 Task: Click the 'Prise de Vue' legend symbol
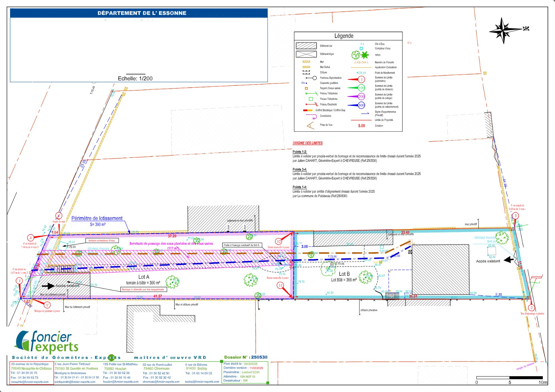310,126
